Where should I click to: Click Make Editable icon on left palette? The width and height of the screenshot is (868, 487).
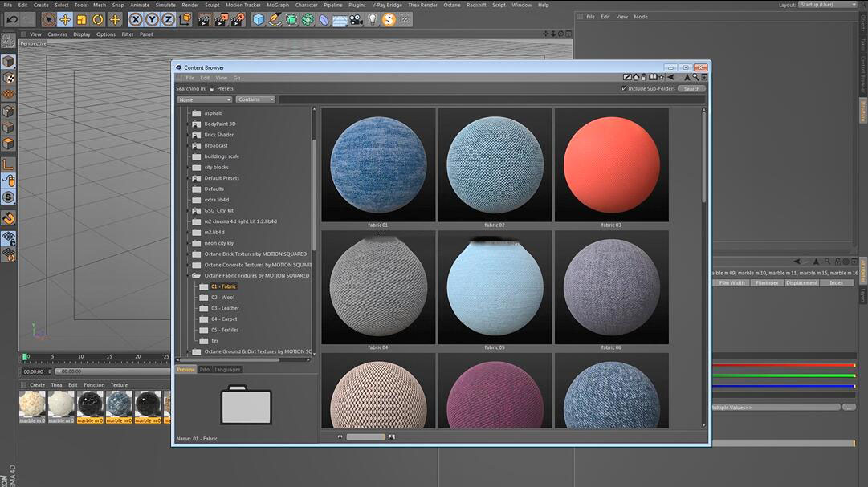coord(8,40)
